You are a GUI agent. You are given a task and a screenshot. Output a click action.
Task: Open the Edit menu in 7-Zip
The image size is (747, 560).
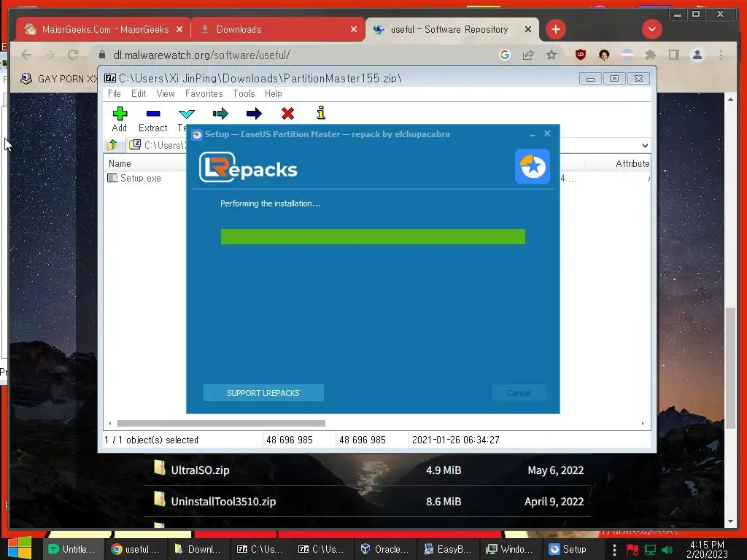[x=139, y=94]
